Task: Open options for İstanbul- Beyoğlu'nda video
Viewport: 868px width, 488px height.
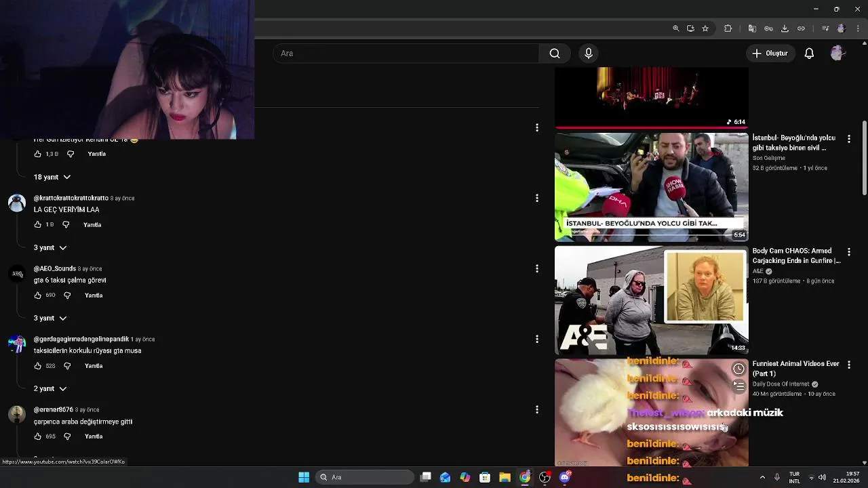Action: (x=849, y=139)
